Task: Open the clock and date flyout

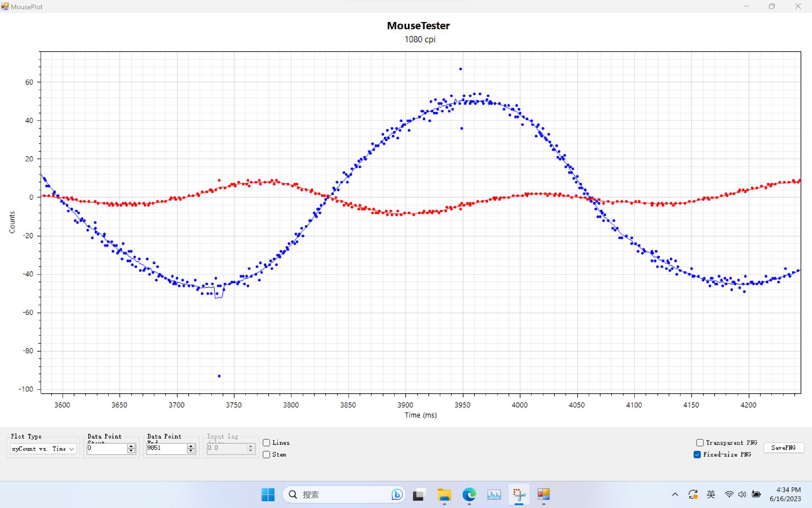Action: [785, 494]
